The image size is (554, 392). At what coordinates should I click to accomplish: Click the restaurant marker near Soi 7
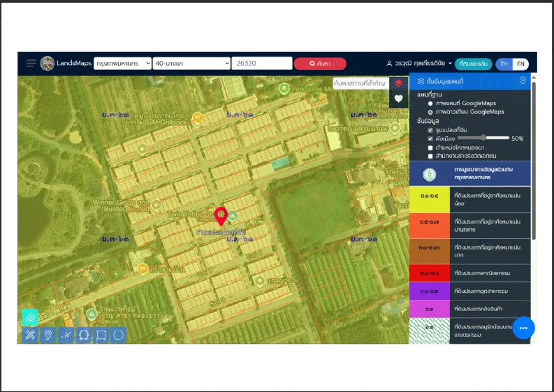143,269
